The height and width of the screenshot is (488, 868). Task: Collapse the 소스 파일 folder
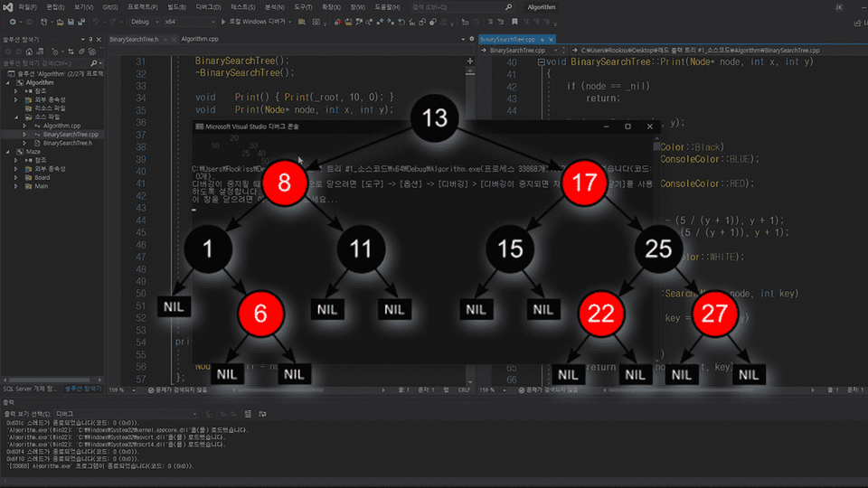pyautogui.click(x=16, y=117)
